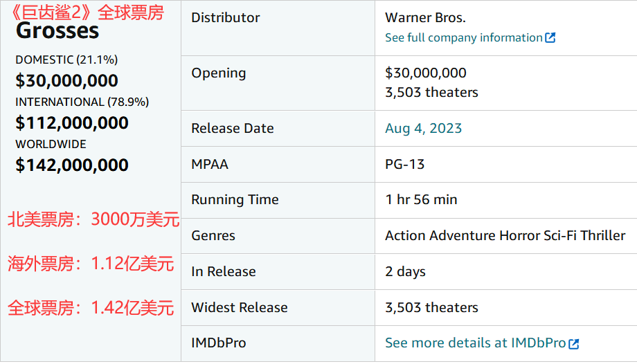
Task: Click the Genres list text
Action: click(505, 235)
